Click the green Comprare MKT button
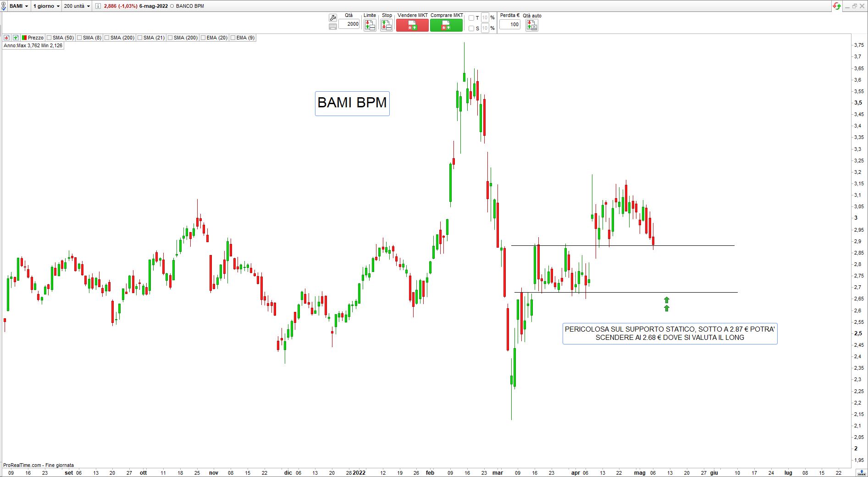This screenshot has height=477, width=868. 446,25
